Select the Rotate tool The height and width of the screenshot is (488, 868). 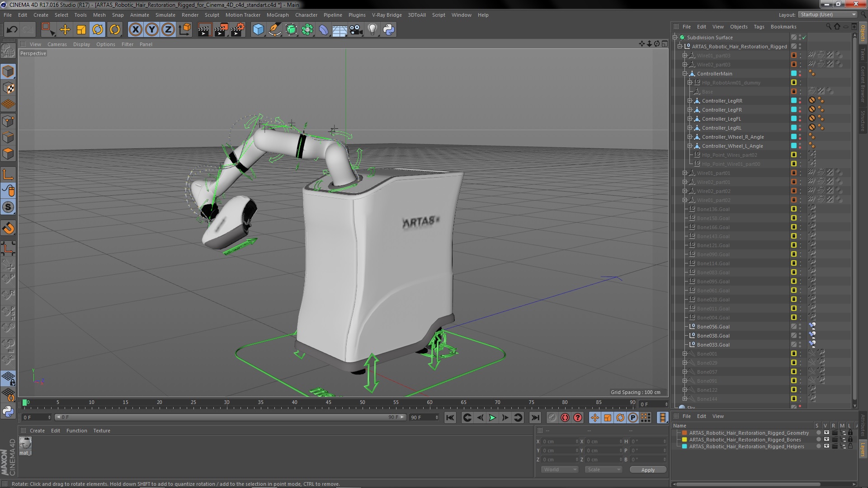pyautogui.click(x=98, y=30)
